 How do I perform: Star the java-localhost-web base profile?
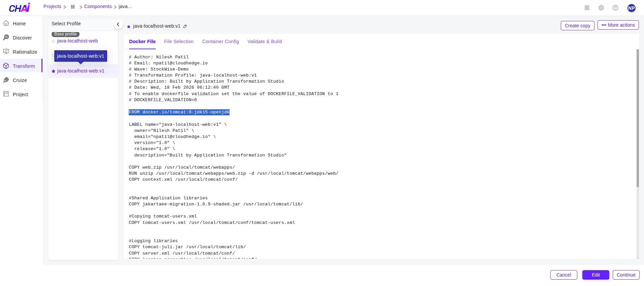coord(54,41)
